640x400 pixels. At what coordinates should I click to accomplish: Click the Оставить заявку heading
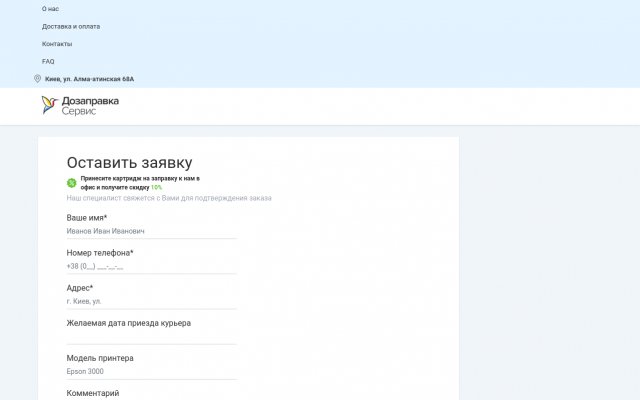coord(129,162)
